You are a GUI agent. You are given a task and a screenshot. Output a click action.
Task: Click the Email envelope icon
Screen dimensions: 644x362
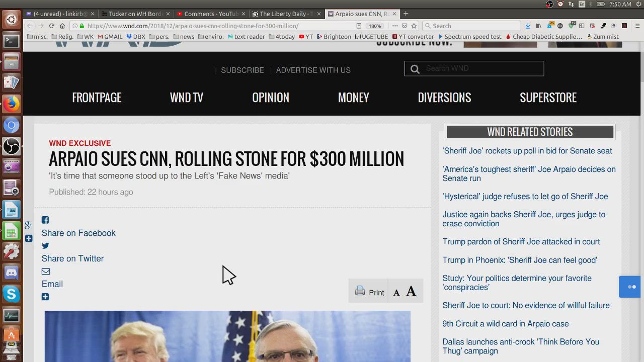coord(46,271)
